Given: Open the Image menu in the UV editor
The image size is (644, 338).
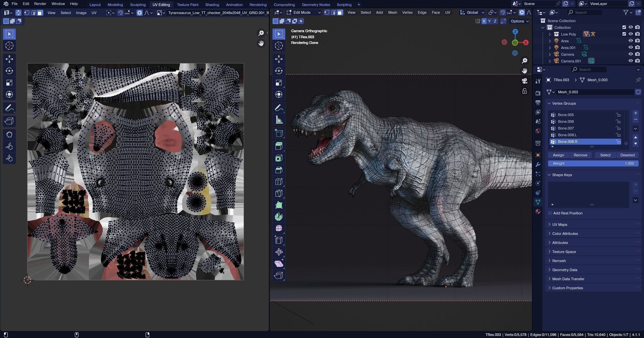Looking at the screenshot, I should point(81,13).
